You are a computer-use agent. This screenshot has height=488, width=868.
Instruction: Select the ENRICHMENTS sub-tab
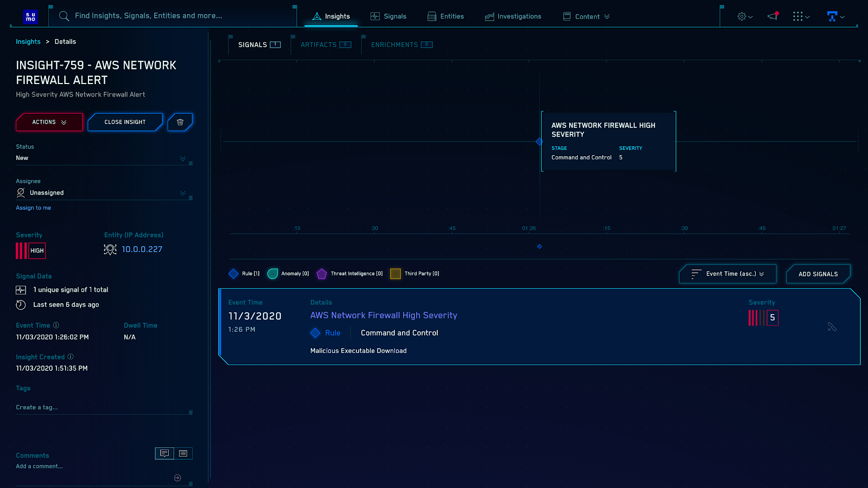[x=401, y=45]
